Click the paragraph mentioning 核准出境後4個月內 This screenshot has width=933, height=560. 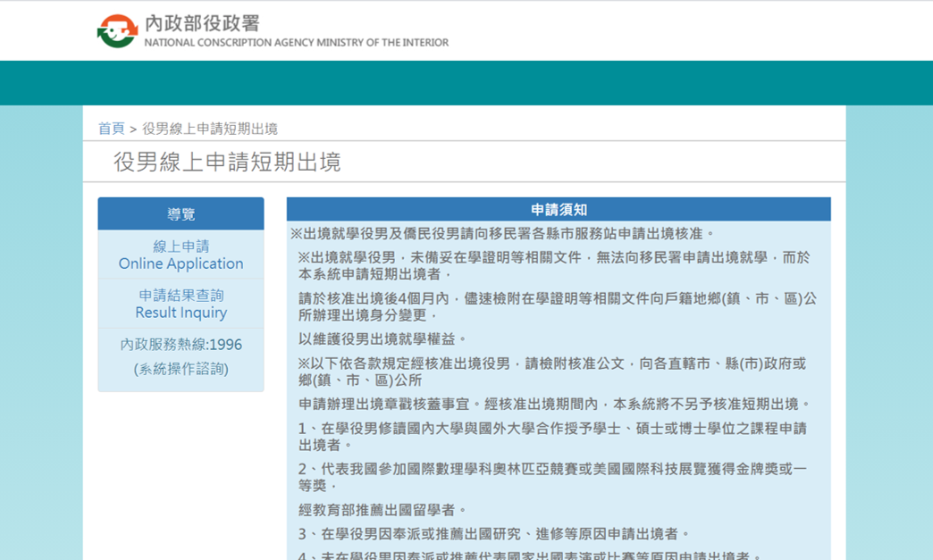(x=557, y=306)
